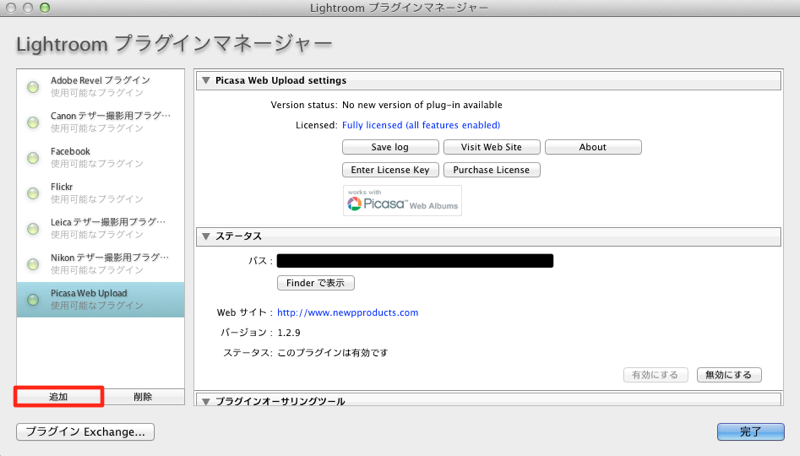Click the status dot for Leica tether plugin
Image resolution: width=800 pixels, height=456 pixels.
pyautogui.click(x=33, y=229)
